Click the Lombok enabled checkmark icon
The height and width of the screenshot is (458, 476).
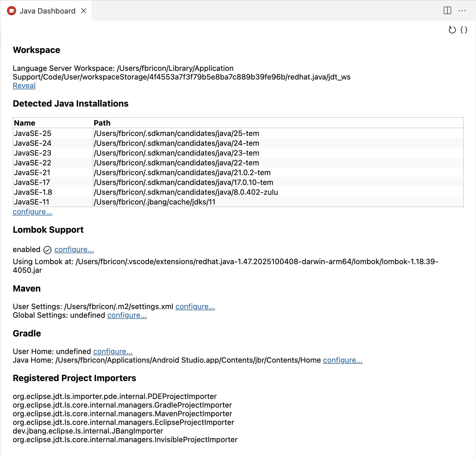coord(47,250)
